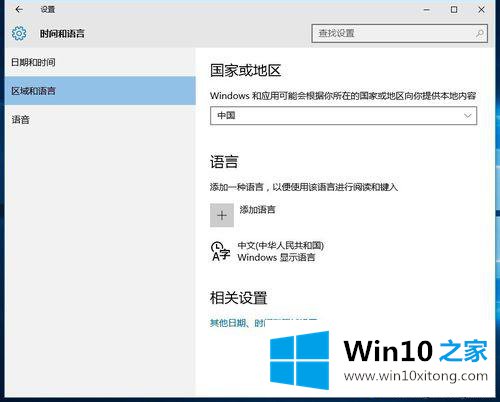The height and width of the screenshot is (402, 500).
Task: Click the dropdown chevron for region
Action: tap(468, 116)
